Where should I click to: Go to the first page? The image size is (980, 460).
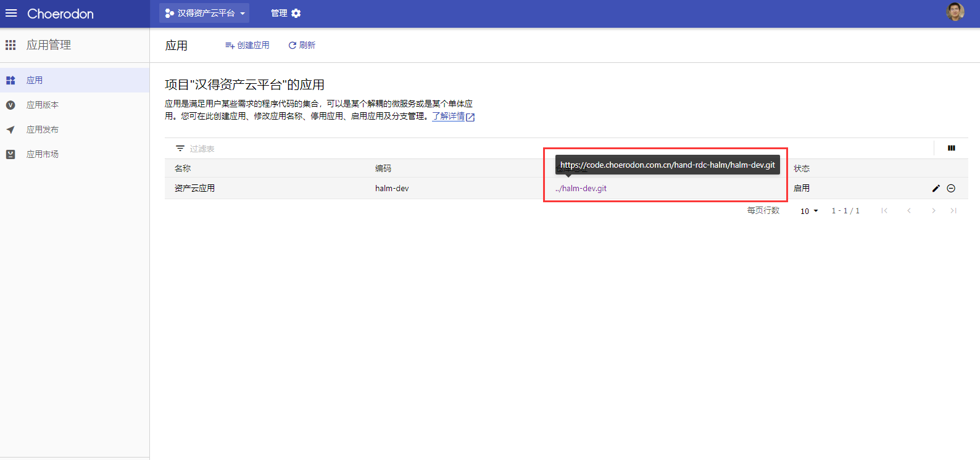click(884, 211)
